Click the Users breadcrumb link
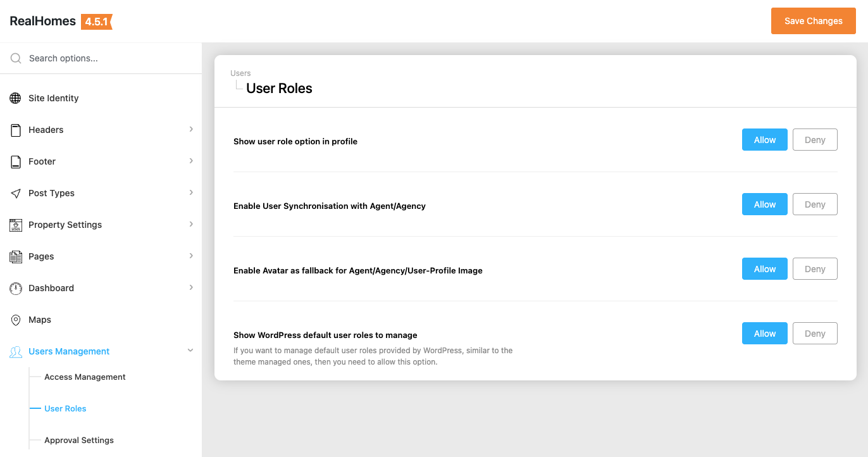Image resolution: width=868 pixels, height=457 pixels. click(240, 73)
